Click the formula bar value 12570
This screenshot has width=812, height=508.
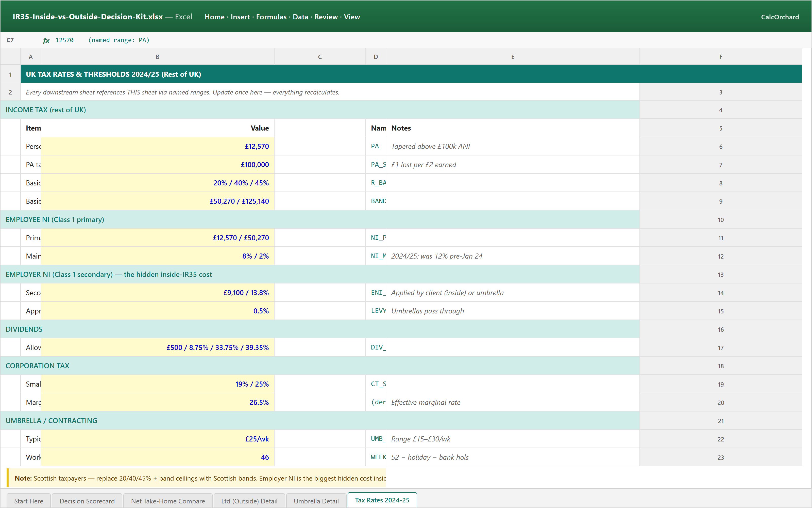(64, 40)
